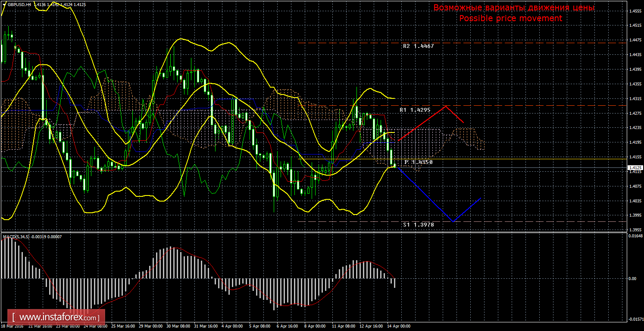Viewport: 644px width, 331px height.
Task: Click the 11 Apr 08:00 time label
Action: click(344, 327)
